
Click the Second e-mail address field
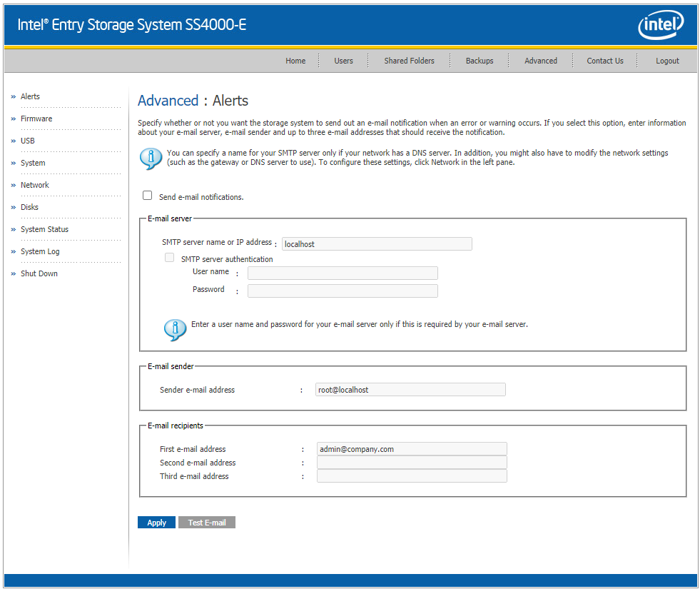point(412,463)
